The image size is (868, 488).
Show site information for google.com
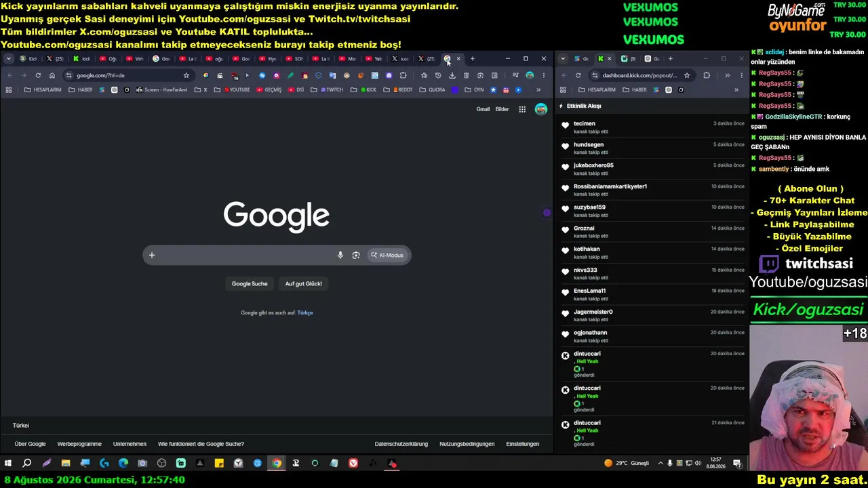click(68, 75)
